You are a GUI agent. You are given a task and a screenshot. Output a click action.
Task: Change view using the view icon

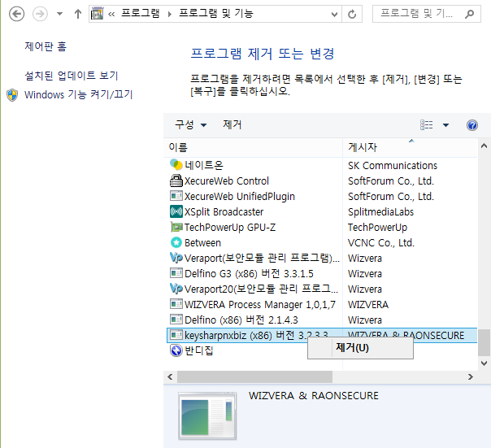click(x=427, y=125)
